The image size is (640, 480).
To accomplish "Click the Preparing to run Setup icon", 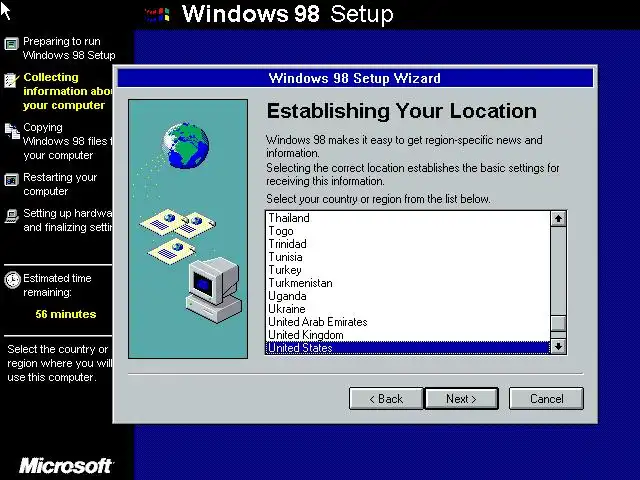I will click(11, 44).
